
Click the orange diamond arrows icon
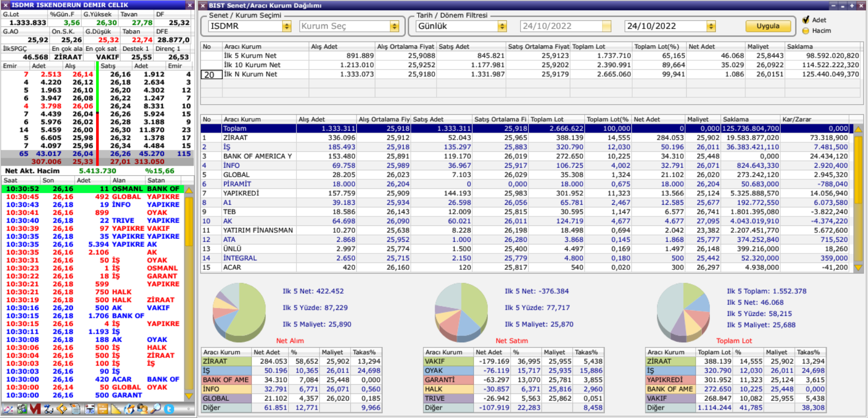pyautogui.click(x=62, y=409)
